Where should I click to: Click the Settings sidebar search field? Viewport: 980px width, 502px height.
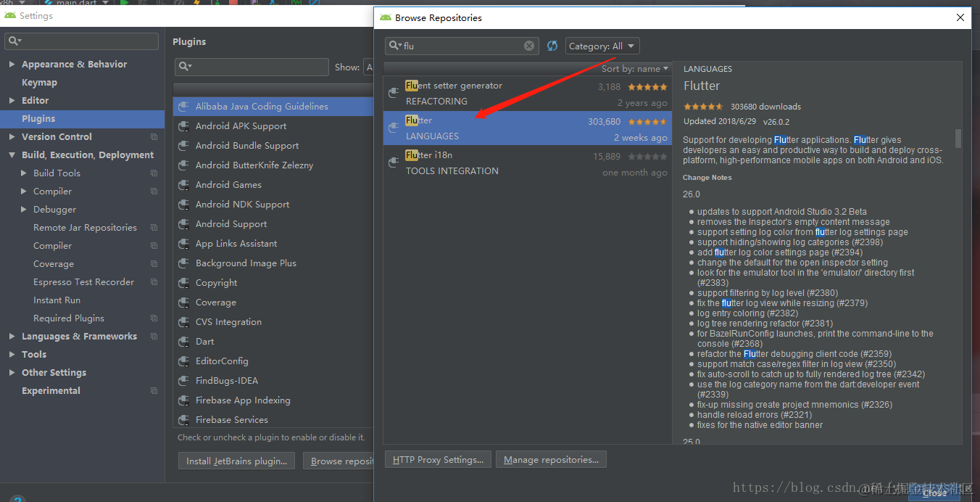[81, 41]
